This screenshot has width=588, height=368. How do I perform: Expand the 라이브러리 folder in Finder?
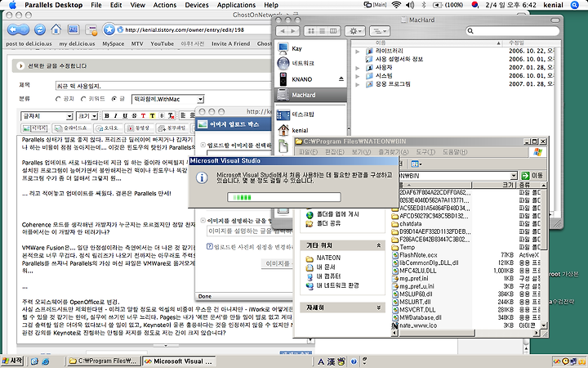(x=358, y=51)
